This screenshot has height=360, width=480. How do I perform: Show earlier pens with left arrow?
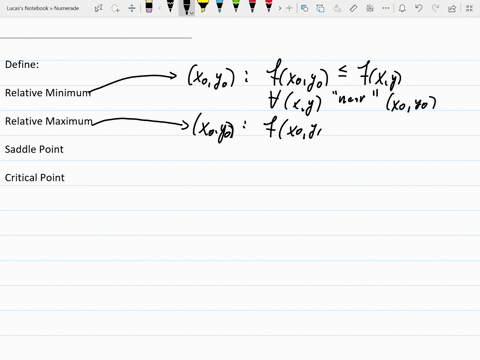point(159,8)
